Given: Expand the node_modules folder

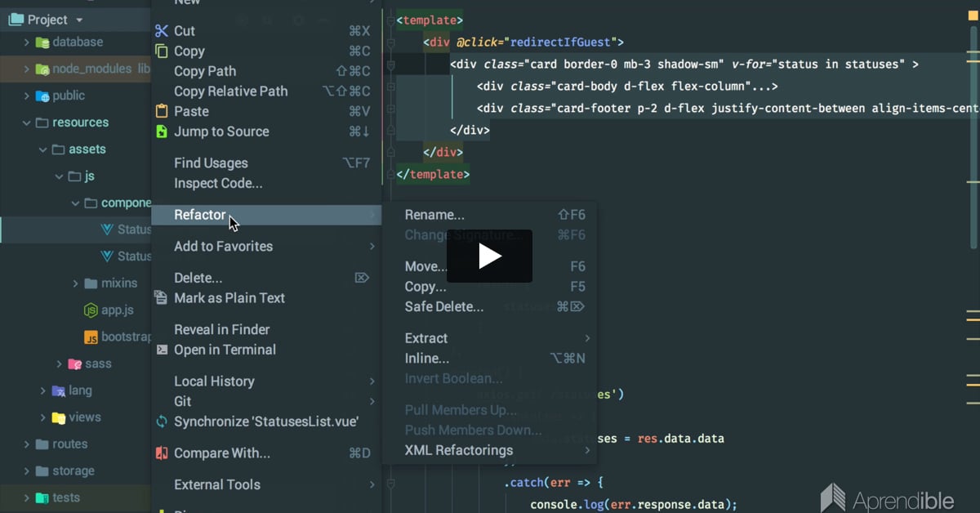Looking at the screenshot, I should [x=26, y=69].
